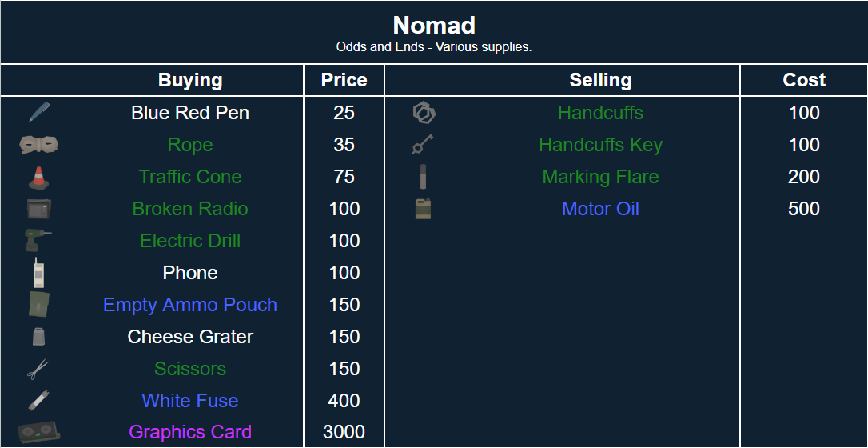Image resolution: width=868 pixels, height=448 pixels.
Task: Open the Cheese Grater item name
Action: [190, 337]
